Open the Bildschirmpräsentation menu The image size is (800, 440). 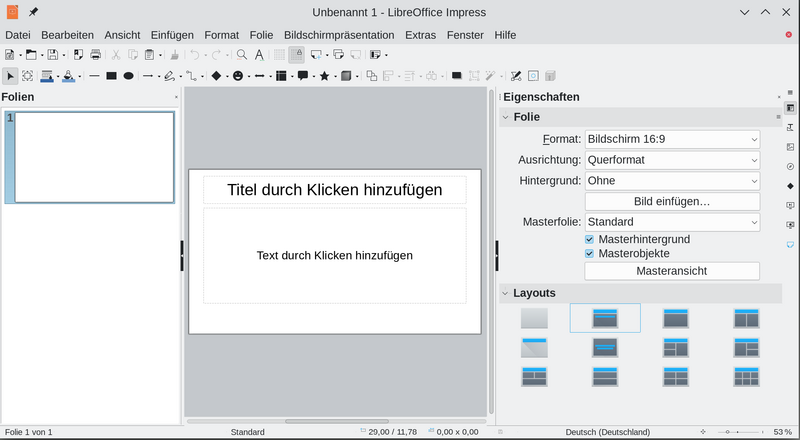click(x=339, y=35)
